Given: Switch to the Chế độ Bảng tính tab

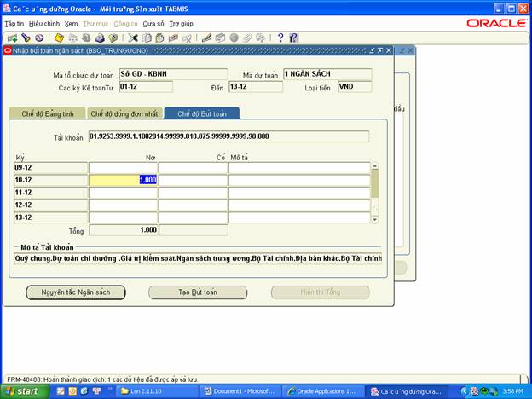Looking at the screenshot, I should click(x=47, y=113).
